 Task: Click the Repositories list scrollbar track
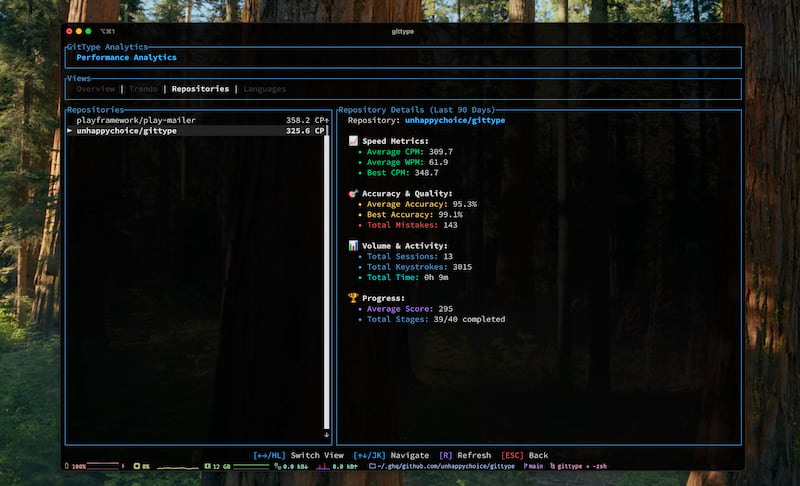[326, 280]
